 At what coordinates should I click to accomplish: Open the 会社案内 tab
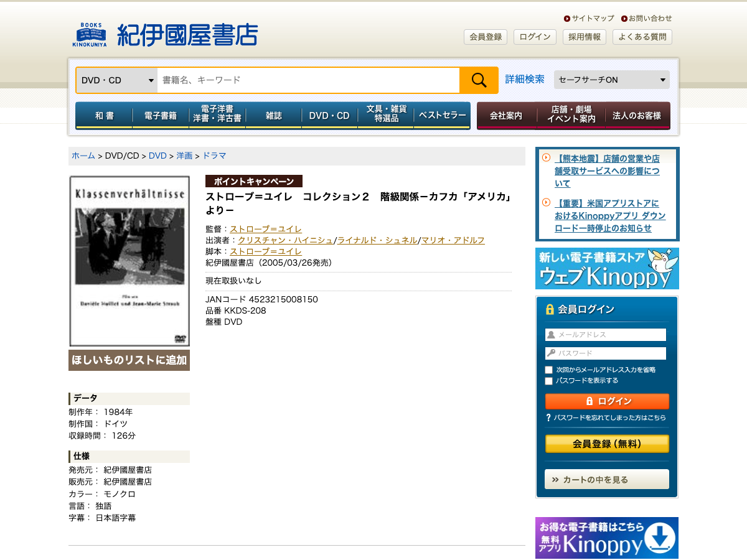[x=506, y=116]
